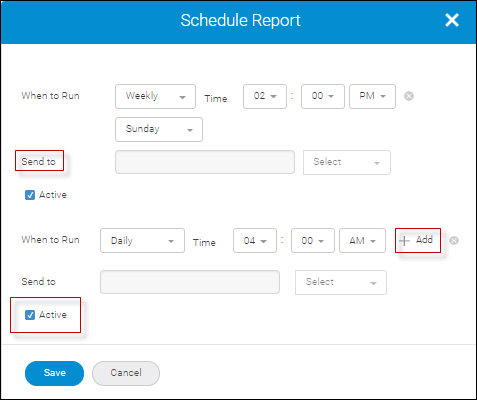Viewport: 477px width, 400px height.
Task: Change the PM period dropdown
Action: pos(372,96)
